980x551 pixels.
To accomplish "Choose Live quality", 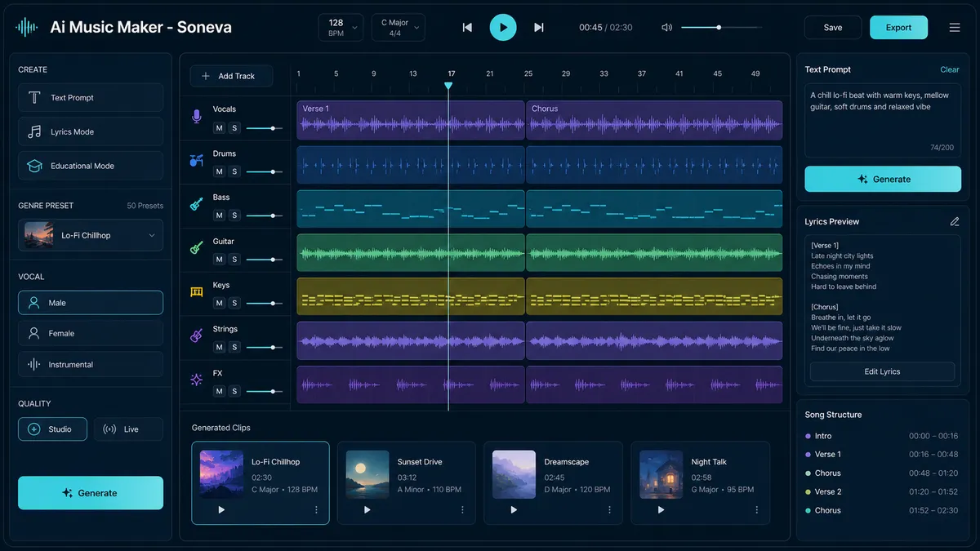I will pyautogui.click(x=128, y=429).
